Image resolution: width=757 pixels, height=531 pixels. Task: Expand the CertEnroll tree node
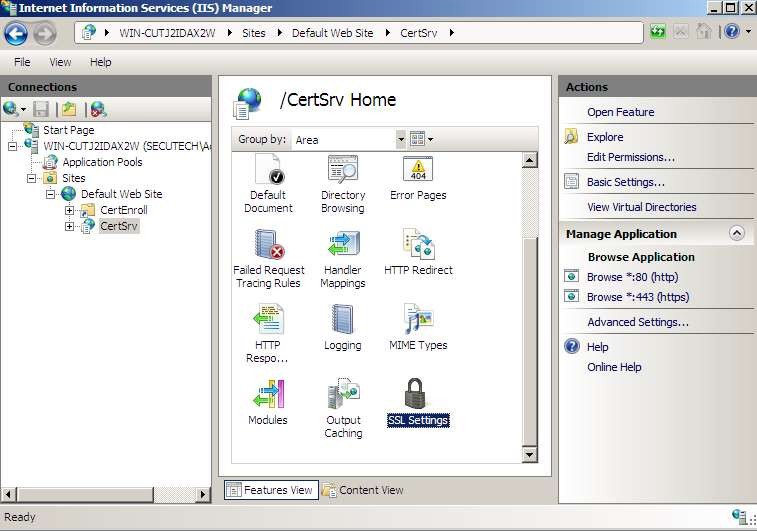pos(70,210)
